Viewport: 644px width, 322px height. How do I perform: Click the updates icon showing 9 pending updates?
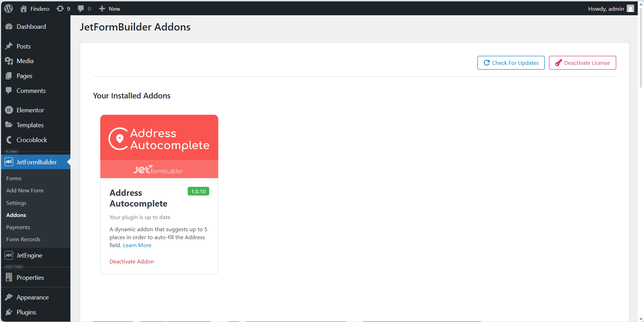[60, 8]
